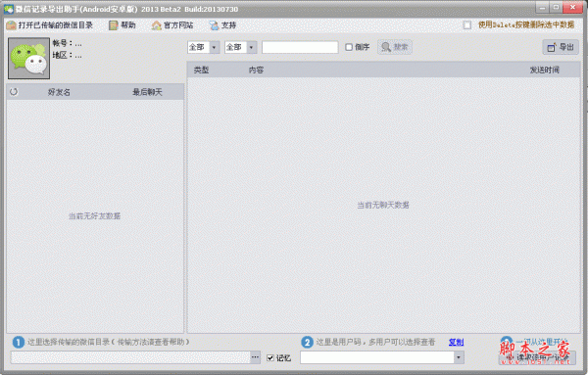Browse for directory with ellipsis button
588x375 pixels.
point(256,357)
